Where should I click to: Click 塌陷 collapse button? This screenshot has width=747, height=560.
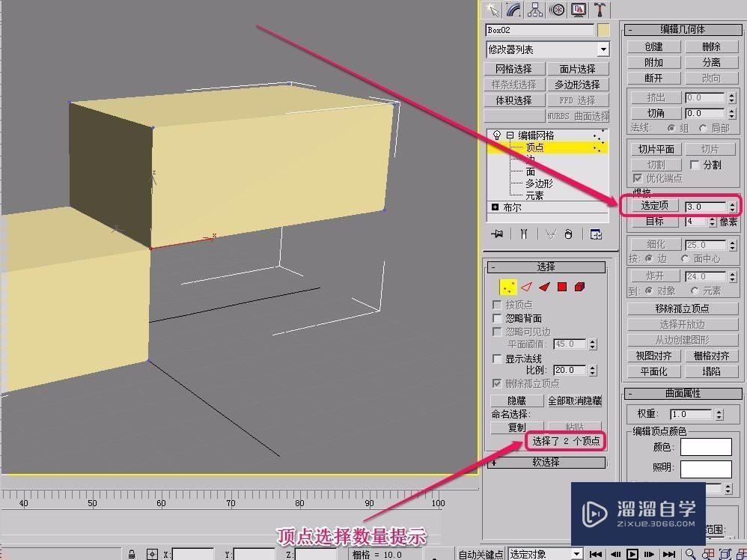tap(711, 371)
